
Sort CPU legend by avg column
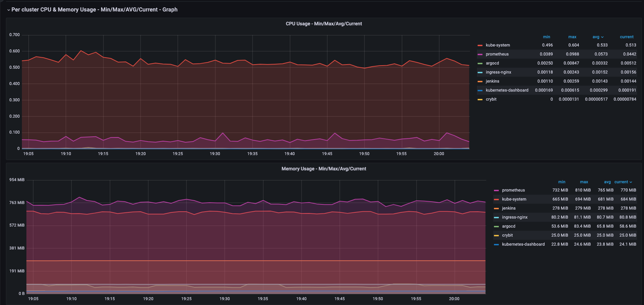pyautogui.click(x=596, y=37)
